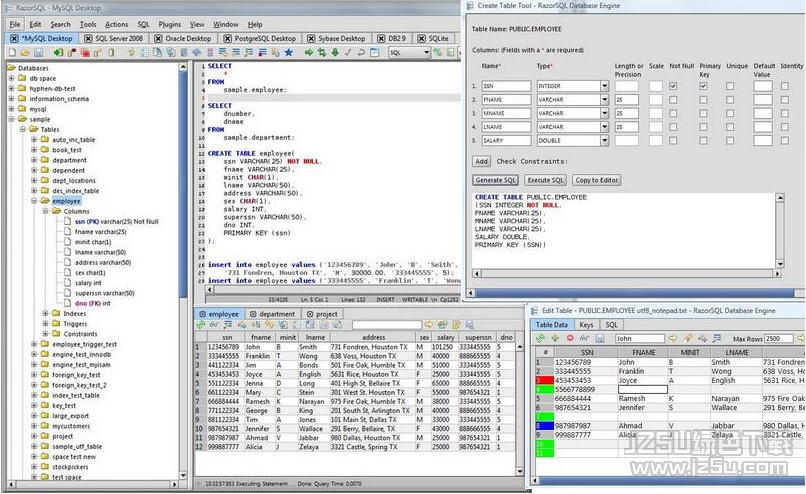Toggle Not Null checkbox for SSN row
The height and width of the screenshot is (494, 806).
click(x=673, y=86)
